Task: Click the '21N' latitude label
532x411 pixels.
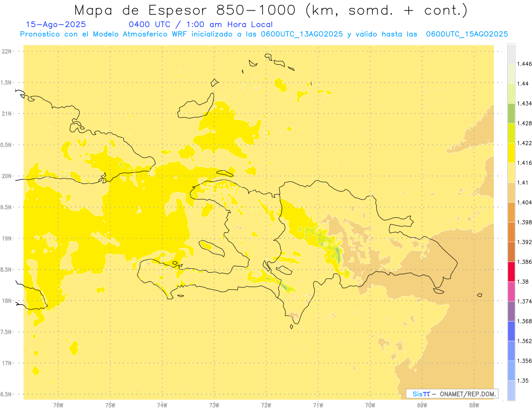Action: point(7,114)
